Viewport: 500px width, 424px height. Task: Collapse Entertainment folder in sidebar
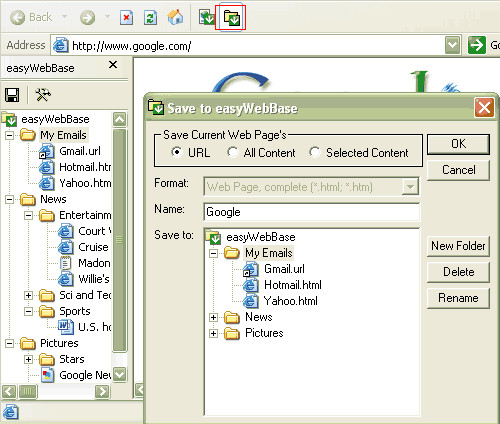(x=29, y=215)
